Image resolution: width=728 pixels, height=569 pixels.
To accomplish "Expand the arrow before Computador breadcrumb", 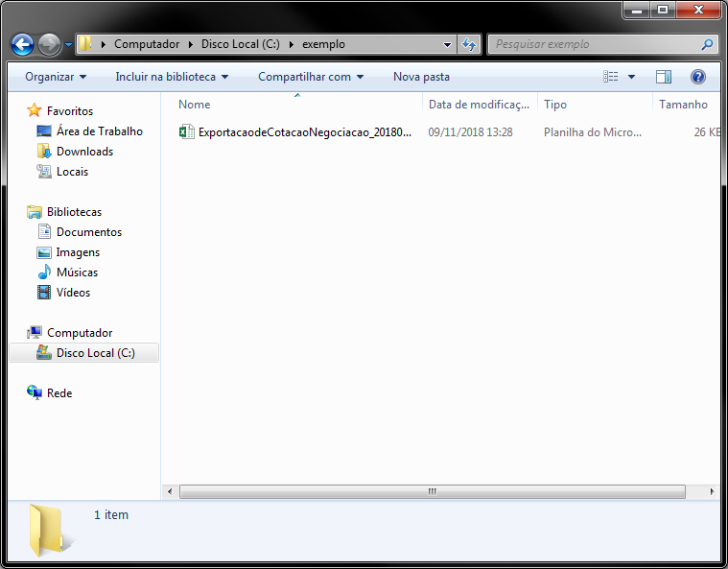I will pyautogui.click(x=103, y=44).
